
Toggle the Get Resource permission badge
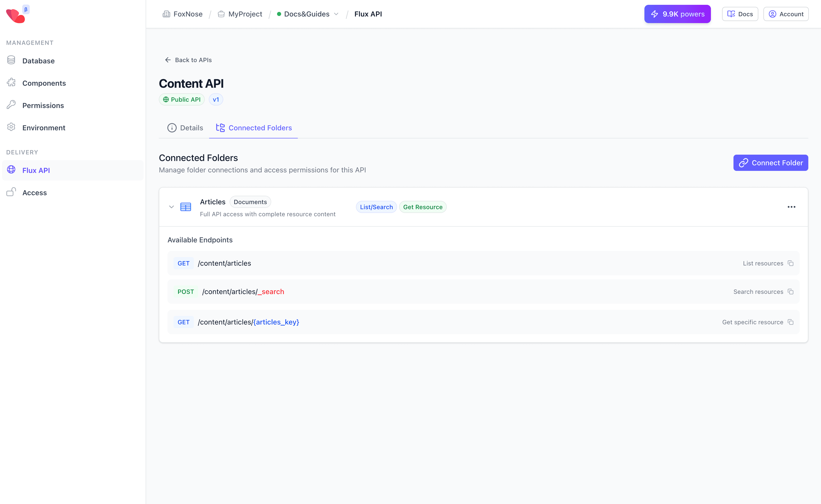pyautogui.click(x=423, y=207)
